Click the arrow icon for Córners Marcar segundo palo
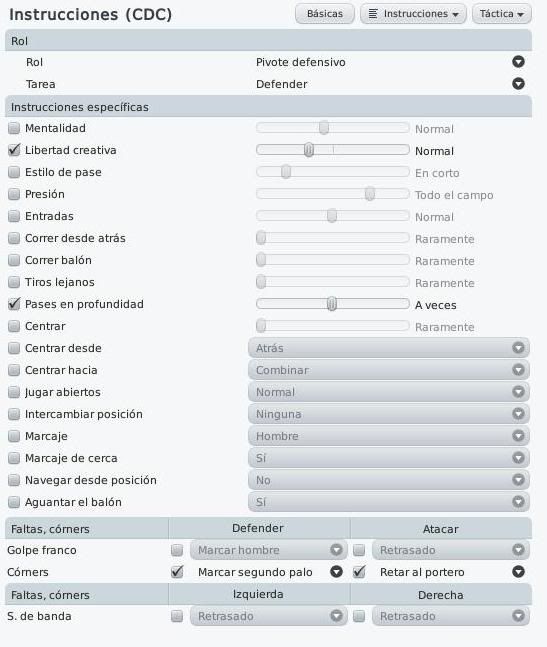Image resolution: width=547 pixels, height=647 pixels. 336,571
